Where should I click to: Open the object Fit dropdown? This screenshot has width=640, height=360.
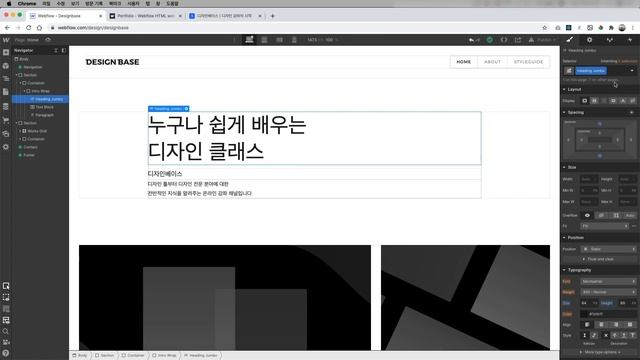click(604, 226)
